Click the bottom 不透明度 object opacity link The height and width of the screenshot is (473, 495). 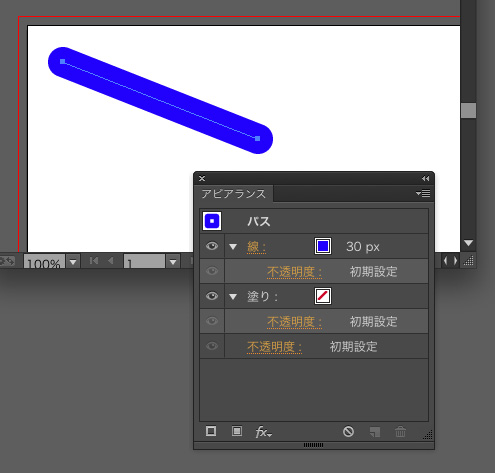[x=274, y=347]
